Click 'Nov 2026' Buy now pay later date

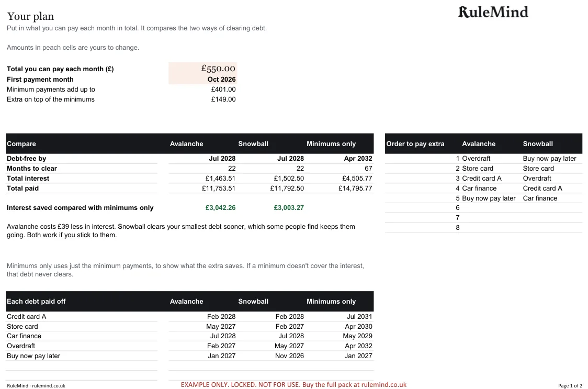point(289,355)
